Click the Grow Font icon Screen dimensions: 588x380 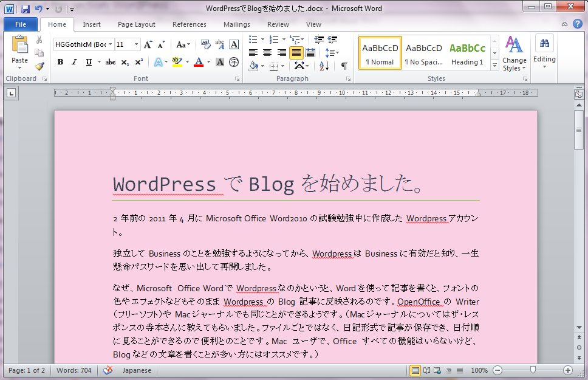coord(148,45)
